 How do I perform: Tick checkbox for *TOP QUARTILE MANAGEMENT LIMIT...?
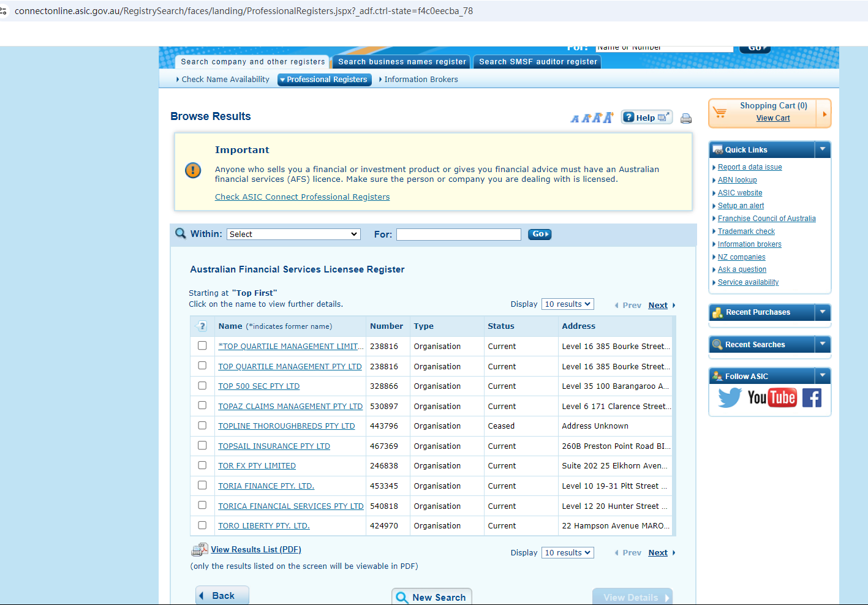coord(202,346)
